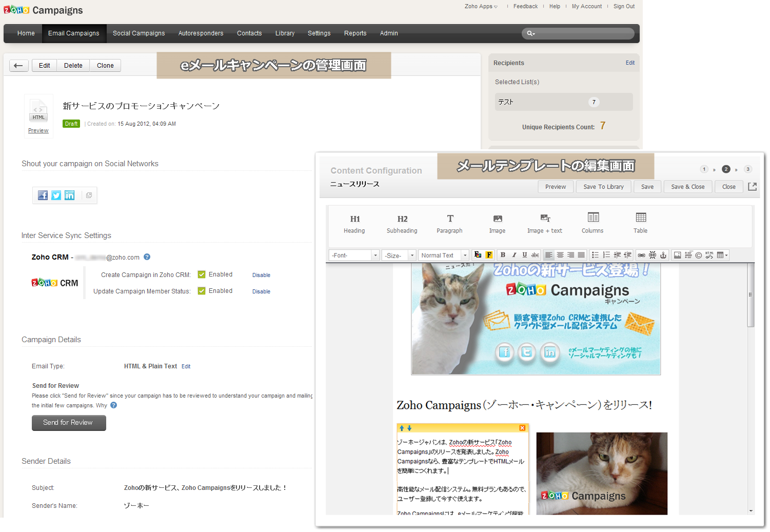Image resolution: width=770 pixels, height=532 pixels.
Task: Insert picture from editor toolbar
Action: [x=677, y=255]
